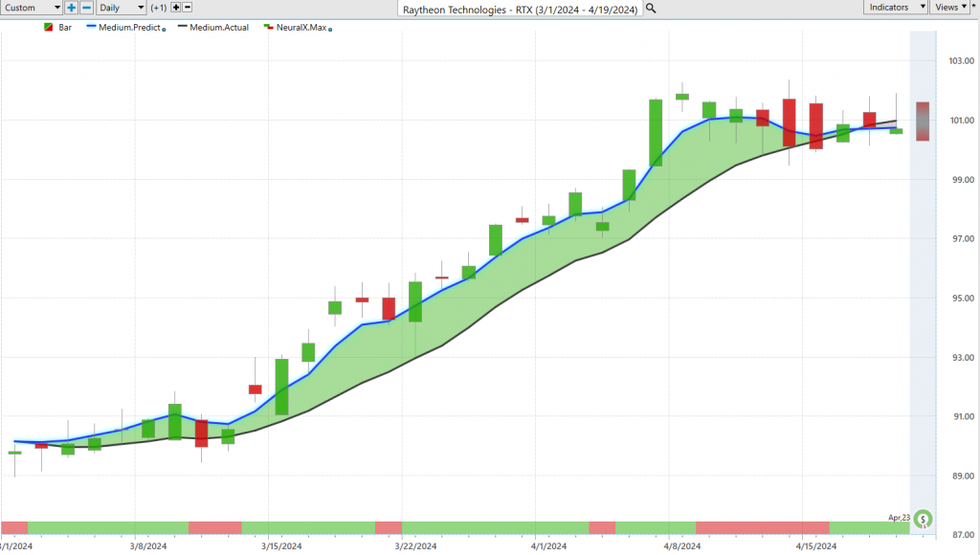980x555 pixels.
Task: Click the 99.00 price axis label
Action: [x=962, y=179]
